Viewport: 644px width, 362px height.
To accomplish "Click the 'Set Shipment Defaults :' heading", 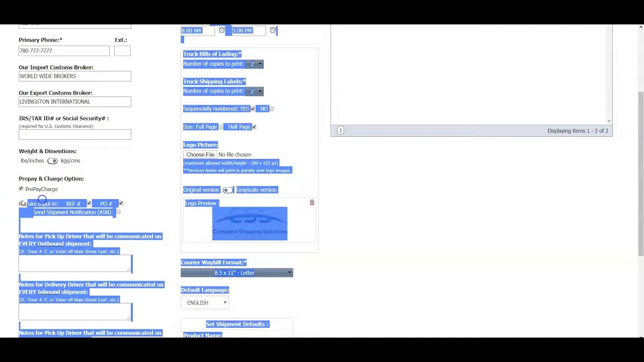I will (x=237, y=324).
